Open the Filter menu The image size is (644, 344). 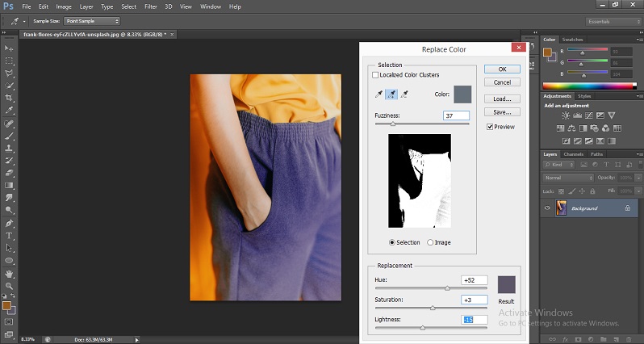click(151, 6)
